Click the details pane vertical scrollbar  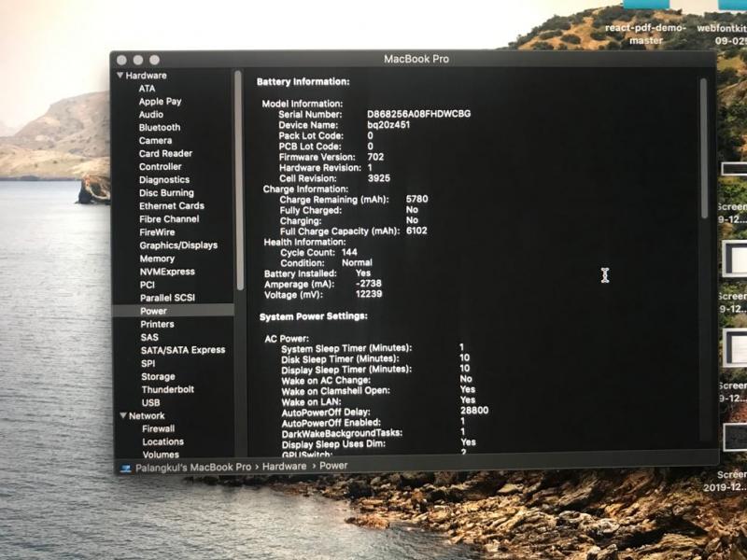point(705,148)
